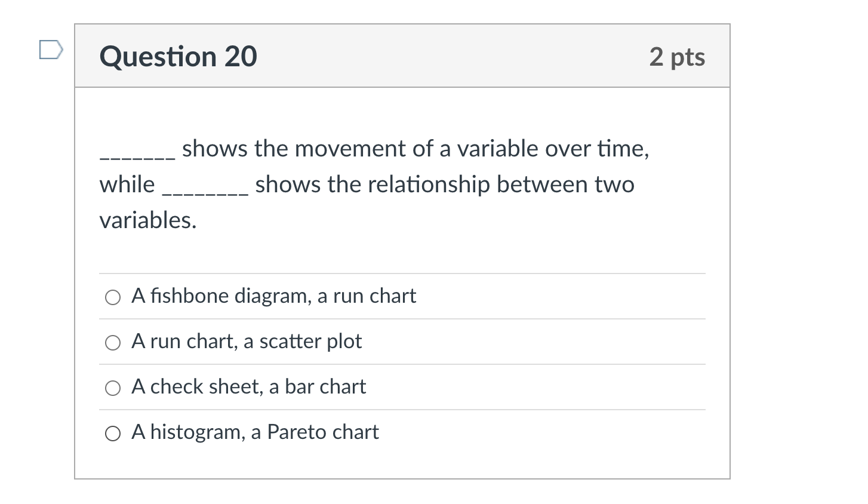The image size is (868, 504).
Task: Click the answer row for 'A histogram, a Pareto chart'
Action: pyautogui.click(x=256, y=432)
